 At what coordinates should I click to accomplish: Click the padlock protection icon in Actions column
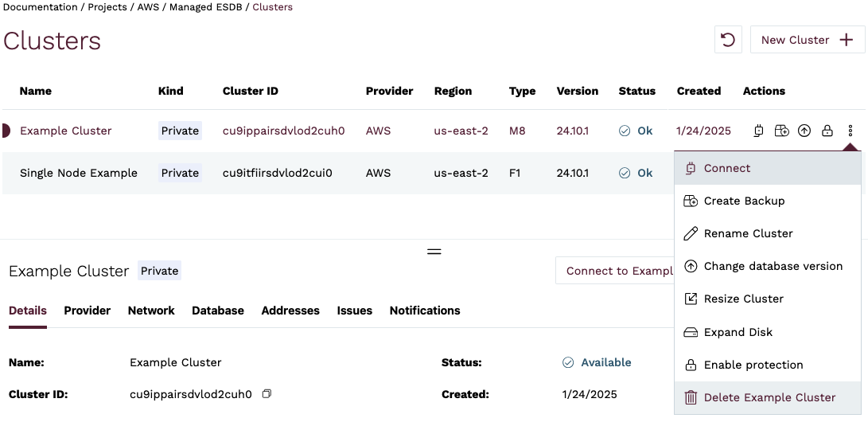tap(827, 131)
